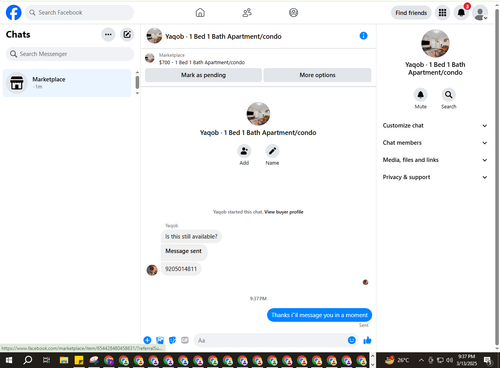Start a new message with compose icon
Viewport: 500px width, 368px height.
point(127,34)
